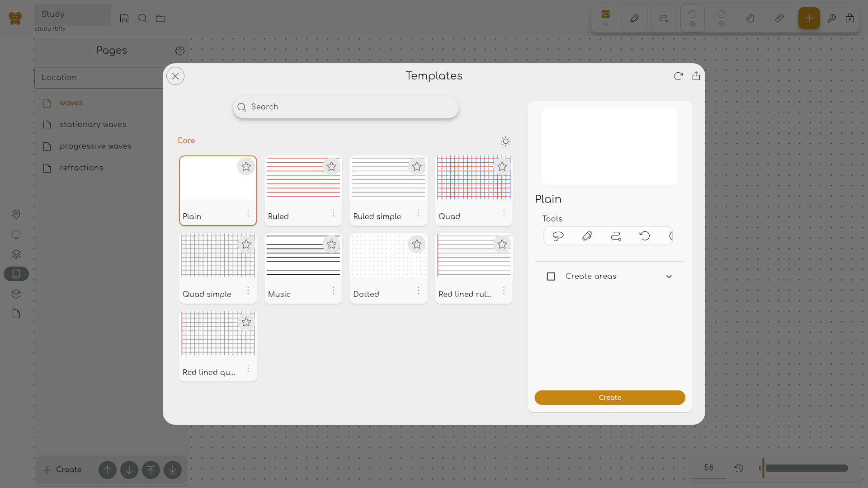Select the line tool in Tools row
Image resolution: width=868 pixels, height=488 pixels.
tap(616, 236)
